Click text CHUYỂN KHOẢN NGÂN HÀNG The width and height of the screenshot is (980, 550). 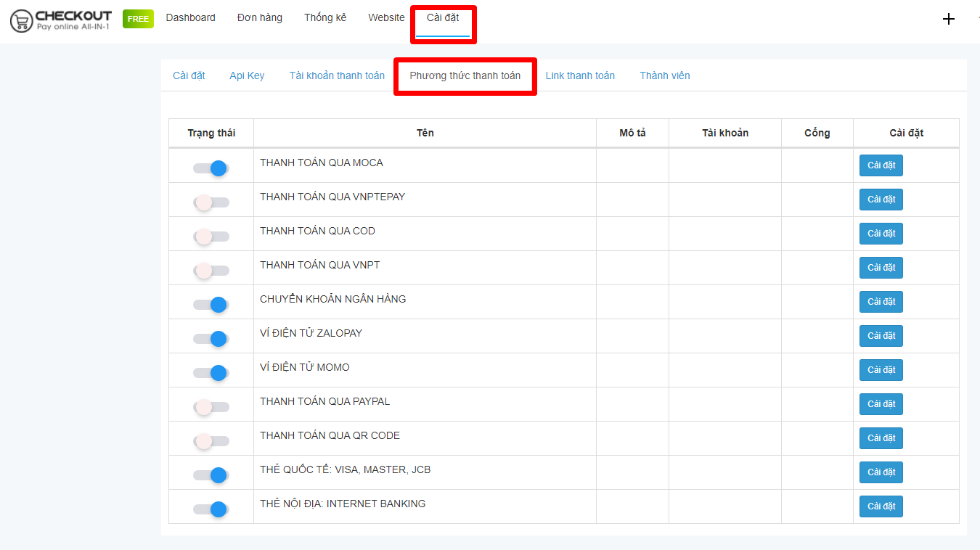(x=333, y=299)
